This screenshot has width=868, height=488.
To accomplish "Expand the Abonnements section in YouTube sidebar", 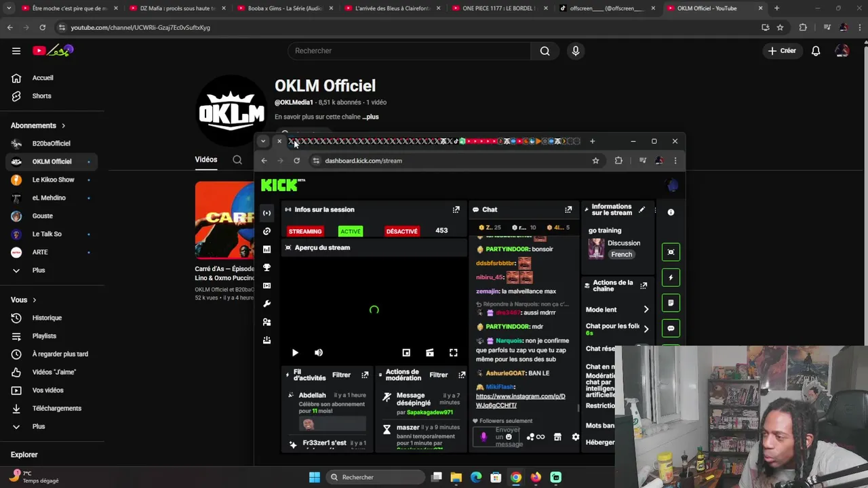I will tap(38, 125).
